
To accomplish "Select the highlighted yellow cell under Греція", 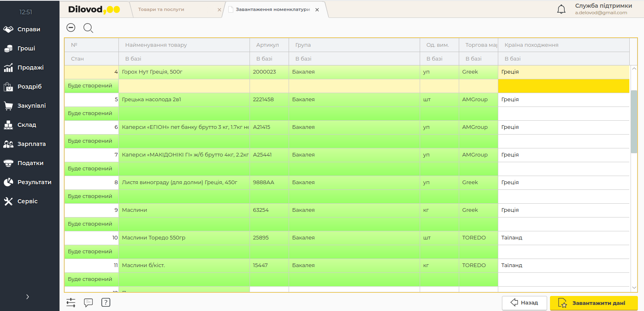I will click(563, 86).
